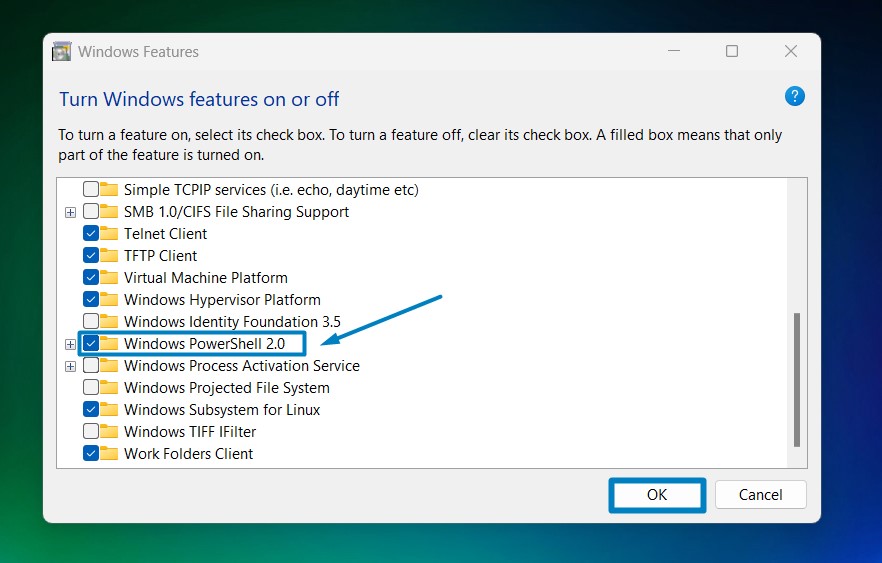
Task: Expand the SMB 1.0/CIFS File Sharing Support node
Action: (x=70, y=212)
